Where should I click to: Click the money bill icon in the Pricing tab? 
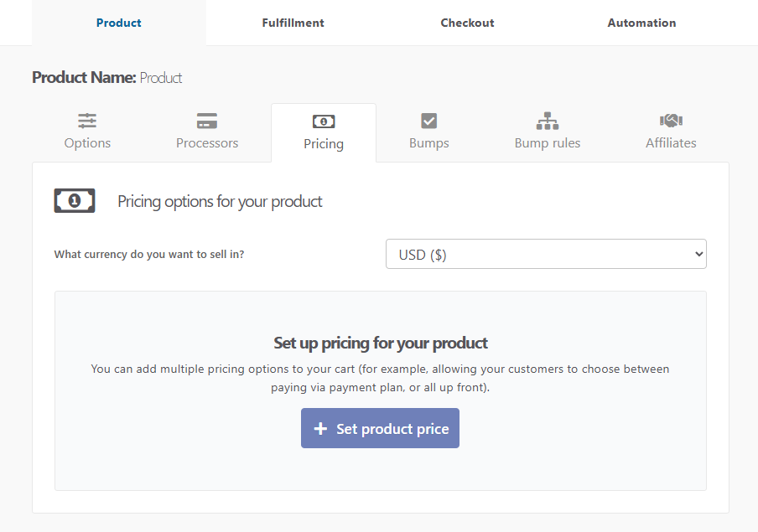(324, 121)
